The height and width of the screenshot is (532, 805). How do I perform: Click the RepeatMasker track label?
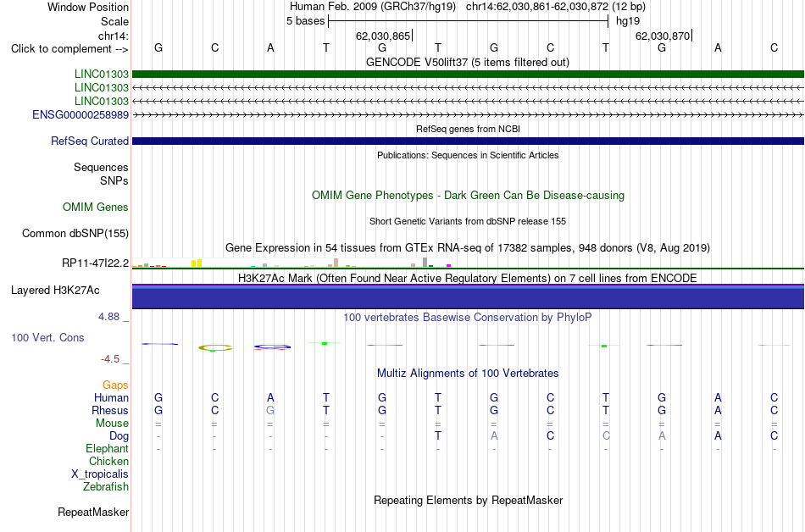pos(93,512)
